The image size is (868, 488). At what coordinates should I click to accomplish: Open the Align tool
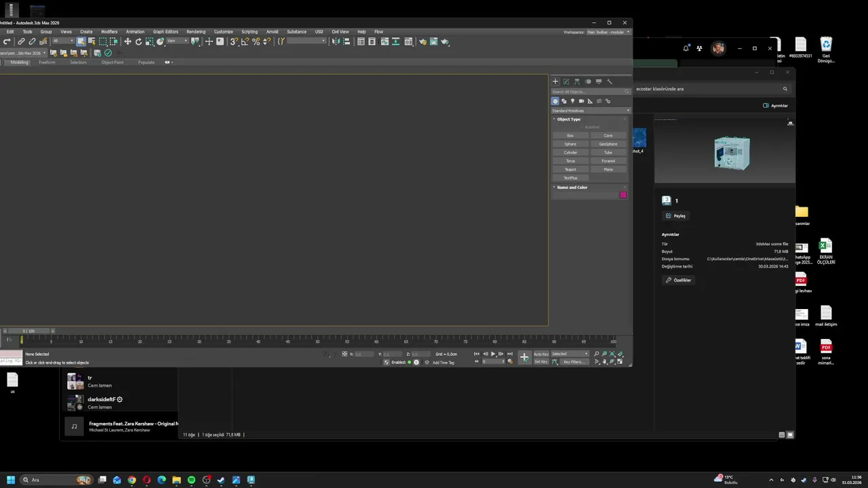(x=347, y=41)
